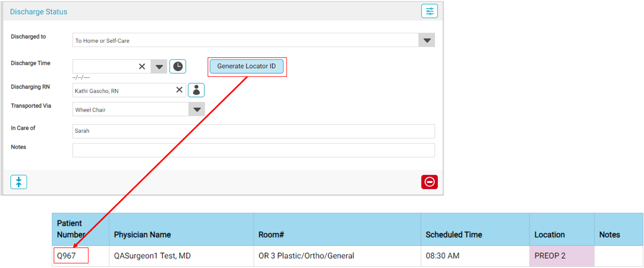Focus the Notes input field
The height and width of the screenshot is (268, 644).
point(253,150)
